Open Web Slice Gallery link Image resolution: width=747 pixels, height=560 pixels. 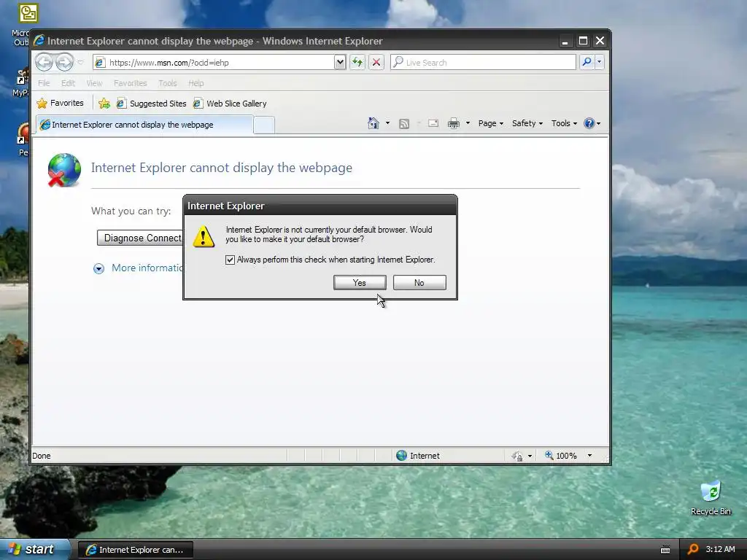pos(230,104)
